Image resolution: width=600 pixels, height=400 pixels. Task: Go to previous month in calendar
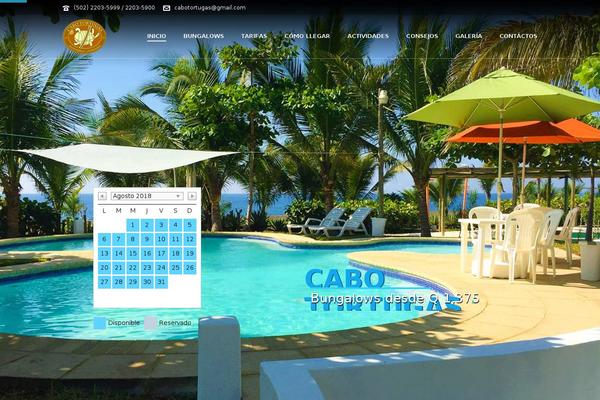[x=102, y=196]
